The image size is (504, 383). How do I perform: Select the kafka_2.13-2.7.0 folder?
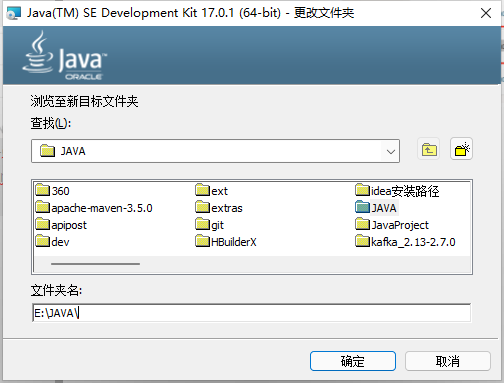[x=405, y=242]
